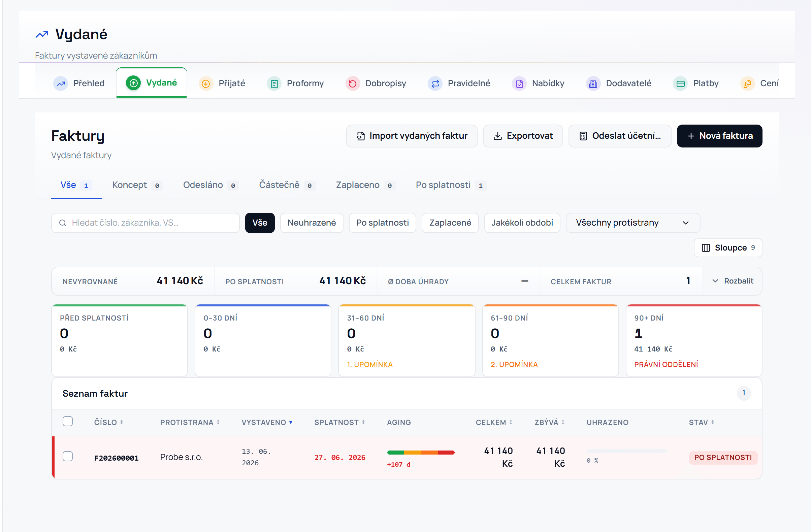Open the Jakékoli období period selector
This screenshot has height=532, width=811.
click(522, 223)
